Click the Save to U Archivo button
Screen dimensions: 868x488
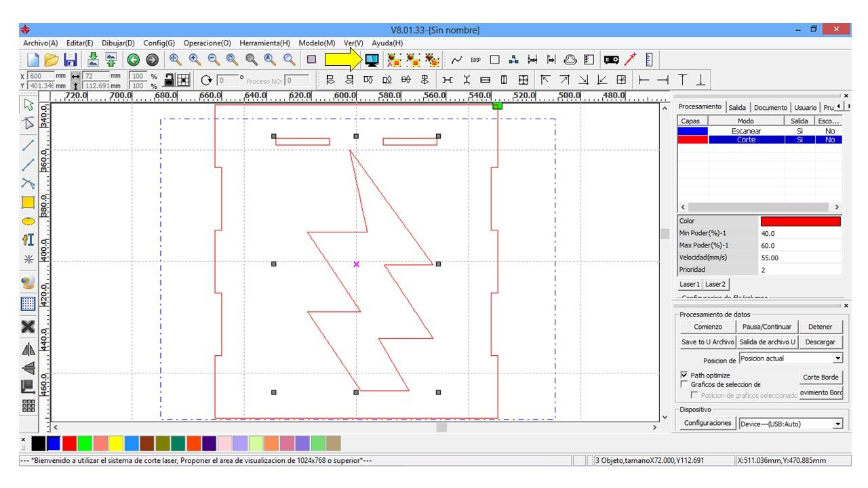(707, 342)
